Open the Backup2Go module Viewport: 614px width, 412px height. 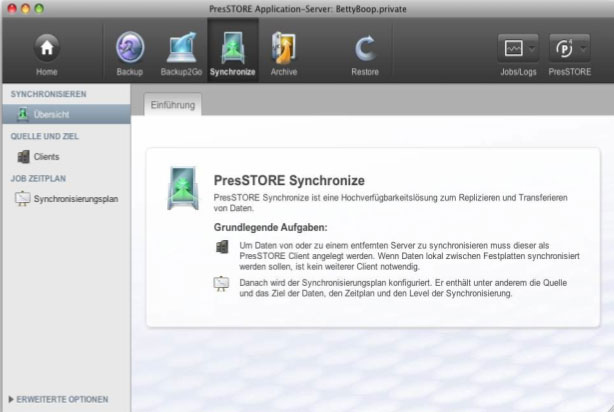[181, 50]
